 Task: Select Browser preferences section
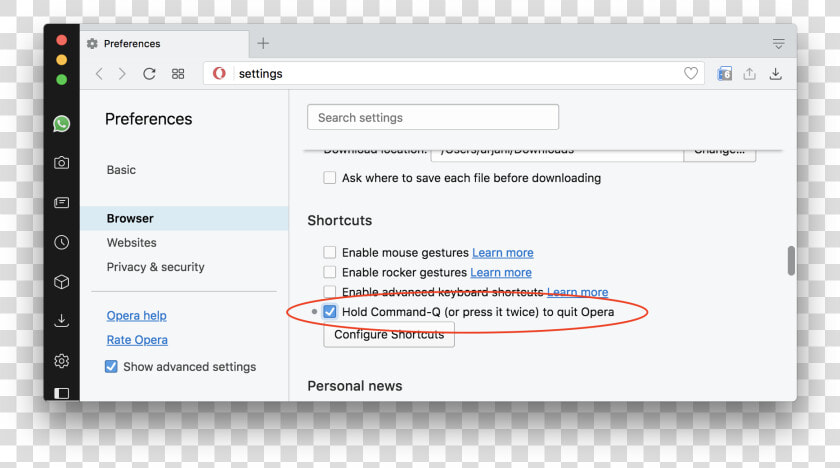point(184,218)
